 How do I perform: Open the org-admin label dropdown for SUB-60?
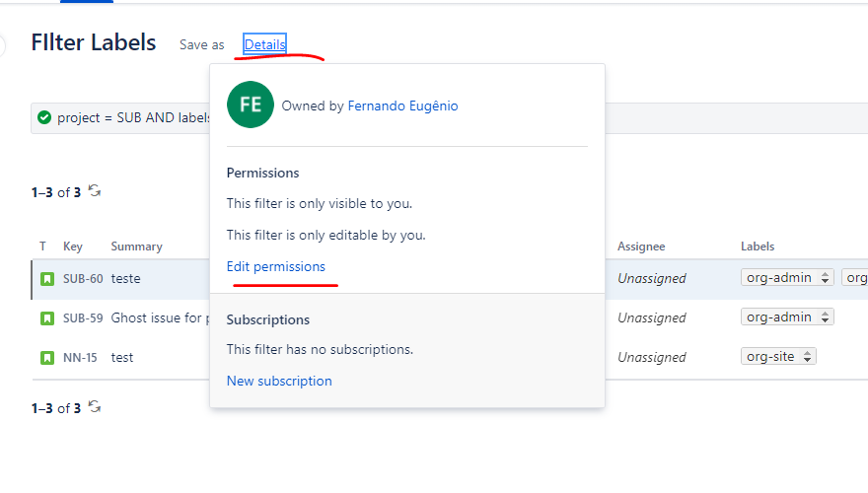[787, 278]
